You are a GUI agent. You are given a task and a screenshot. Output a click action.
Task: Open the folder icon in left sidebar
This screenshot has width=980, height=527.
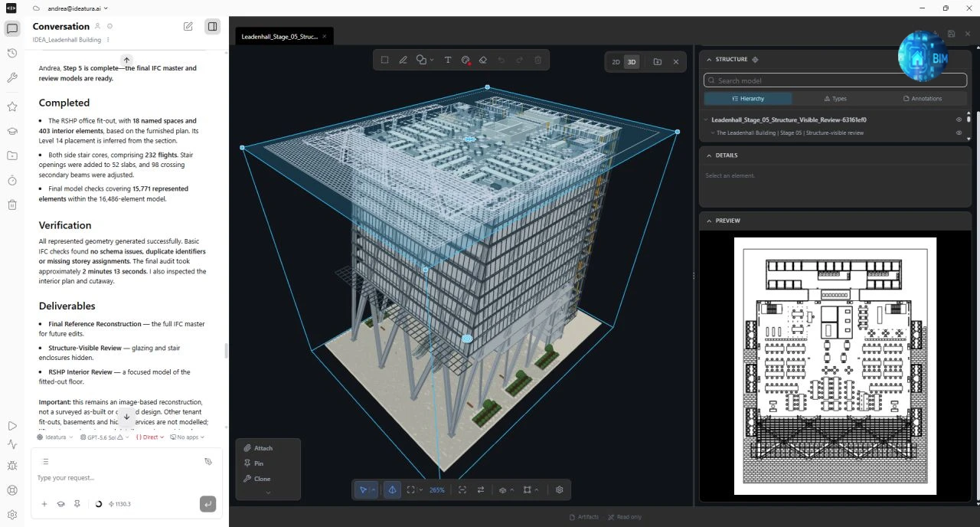(x=12, y=155)
